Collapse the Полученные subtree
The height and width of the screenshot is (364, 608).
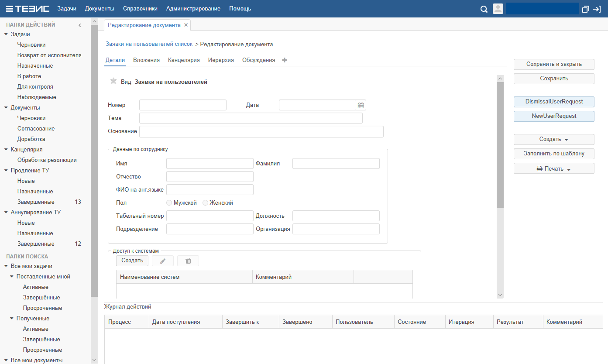[x=12, y=319]
